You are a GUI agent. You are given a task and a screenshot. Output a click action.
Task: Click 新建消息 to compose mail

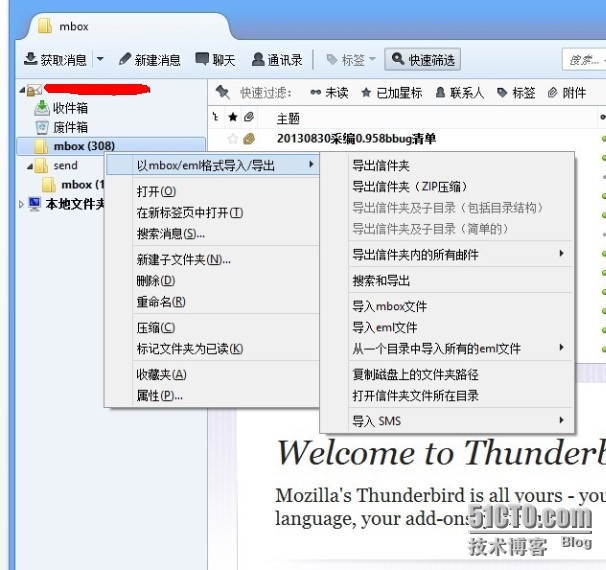[150, 60]
